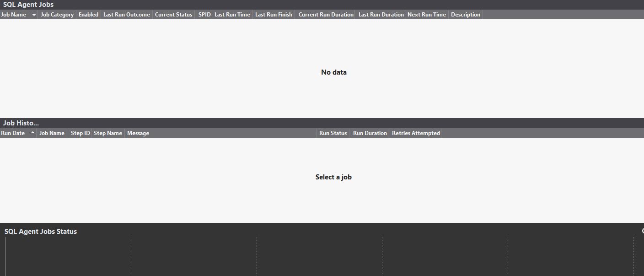This screenshot has width=644, height=276.
Task: Click the SQL Agent Jobs Status title
Action: point(41,232)
